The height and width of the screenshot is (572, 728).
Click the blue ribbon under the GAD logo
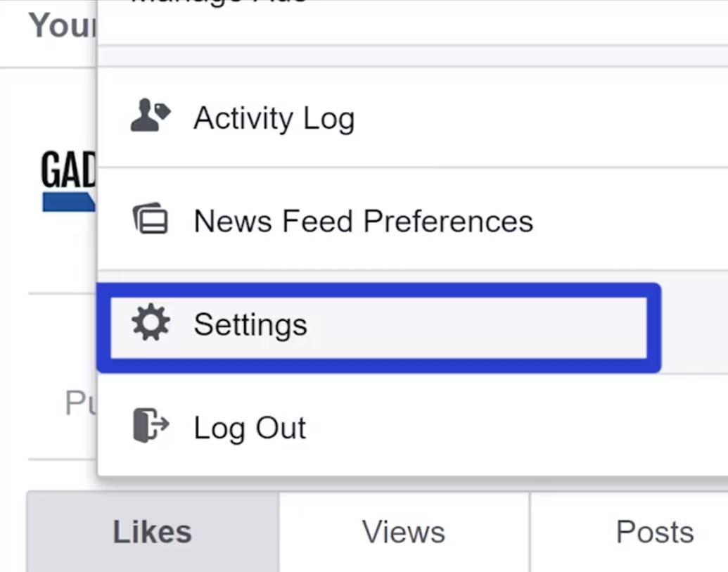(x=67, y=203)
